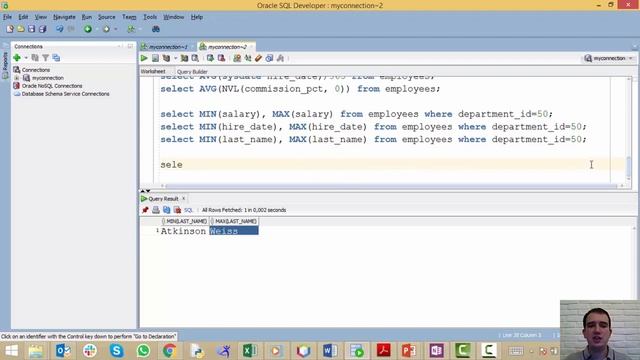
Task: Select the Weiss result cell
Action: [x=234, y=231]
